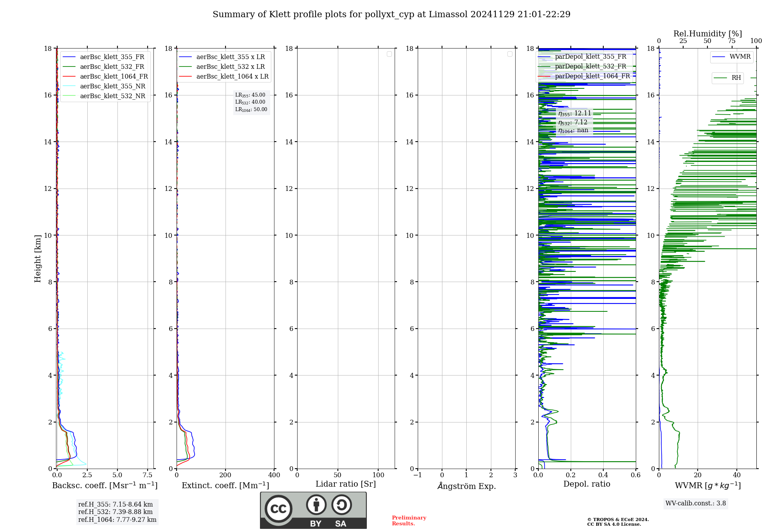Click the Depol. ratio axis label
This screenshot has width=783, height=532.
click(x=587, y=484)
